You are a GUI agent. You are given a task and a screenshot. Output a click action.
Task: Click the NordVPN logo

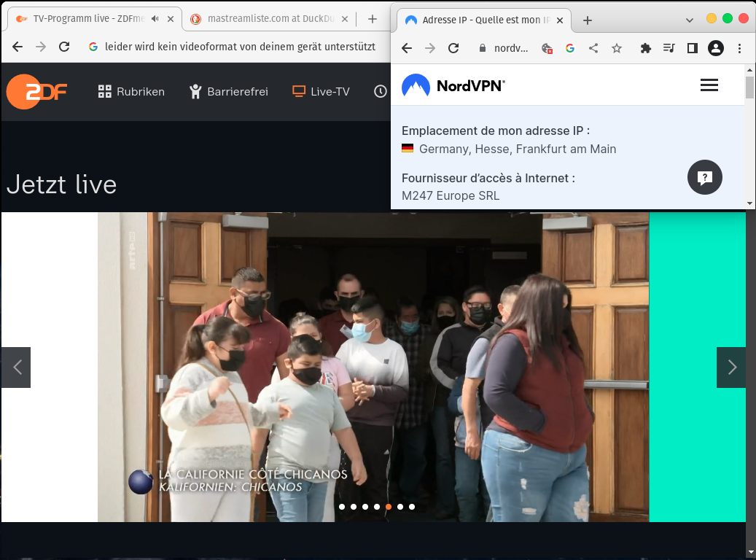[416, 85]
